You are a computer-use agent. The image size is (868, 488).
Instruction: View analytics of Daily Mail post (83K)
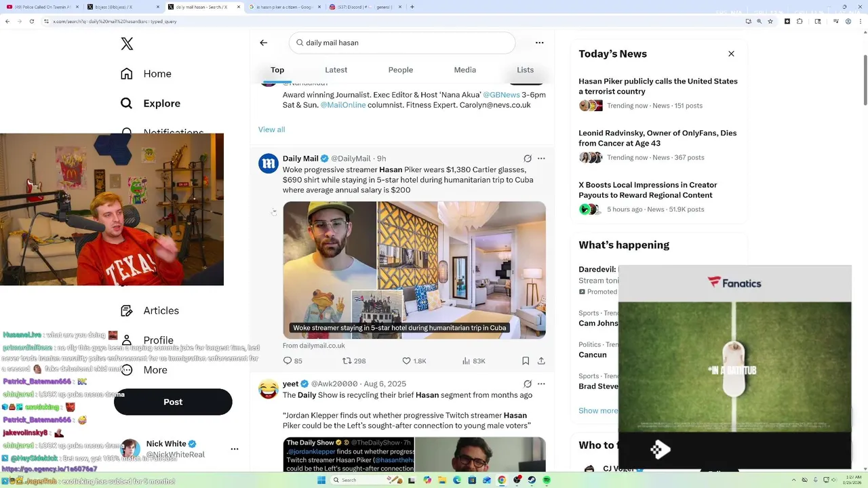coord(473,361)
